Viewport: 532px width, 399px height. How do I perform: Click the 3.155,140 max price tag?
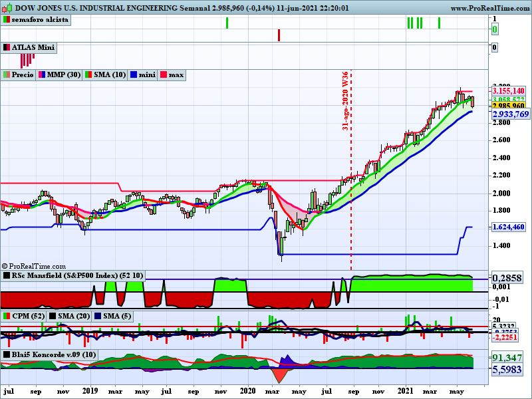509,91
